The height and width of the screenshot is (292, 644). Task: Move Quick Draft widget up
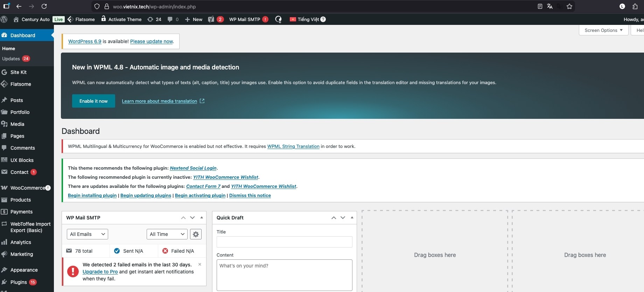click(x=334, y=218)
